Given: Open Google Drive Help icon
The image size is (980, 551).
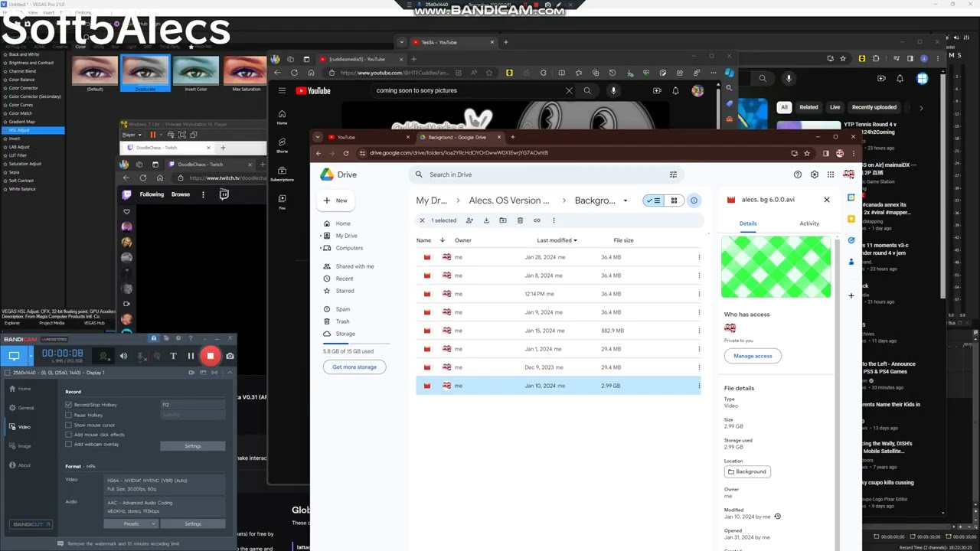Looking at the screenshot, I should coord(798,174).
